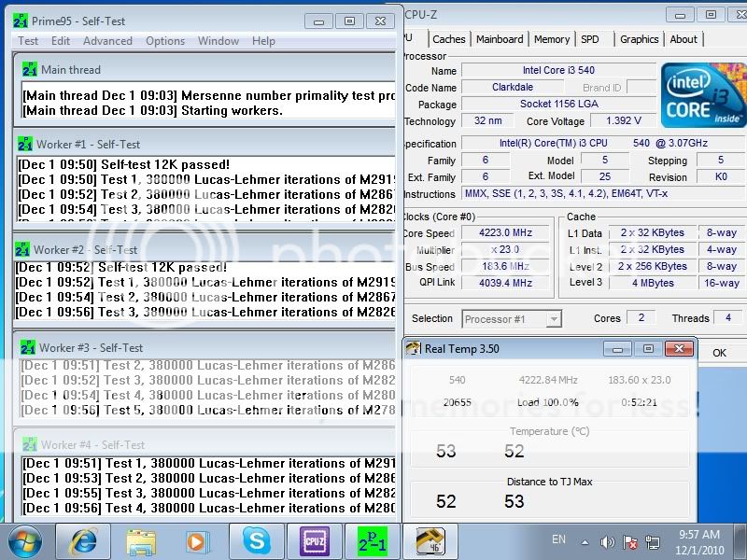Open Internet Explorer from the taskbar
This screenshot has height=560, width=747.
point(83,541)
